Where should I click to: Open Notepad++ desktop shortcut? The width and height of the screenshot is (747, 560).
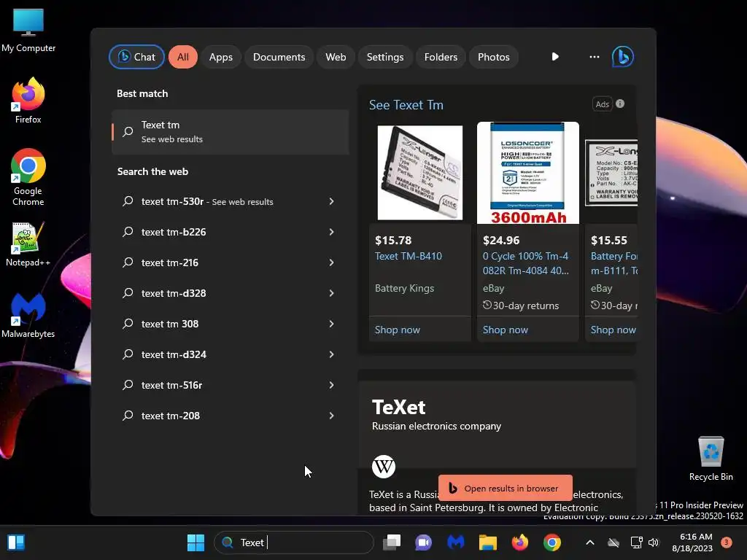click(x=28, y=244)
